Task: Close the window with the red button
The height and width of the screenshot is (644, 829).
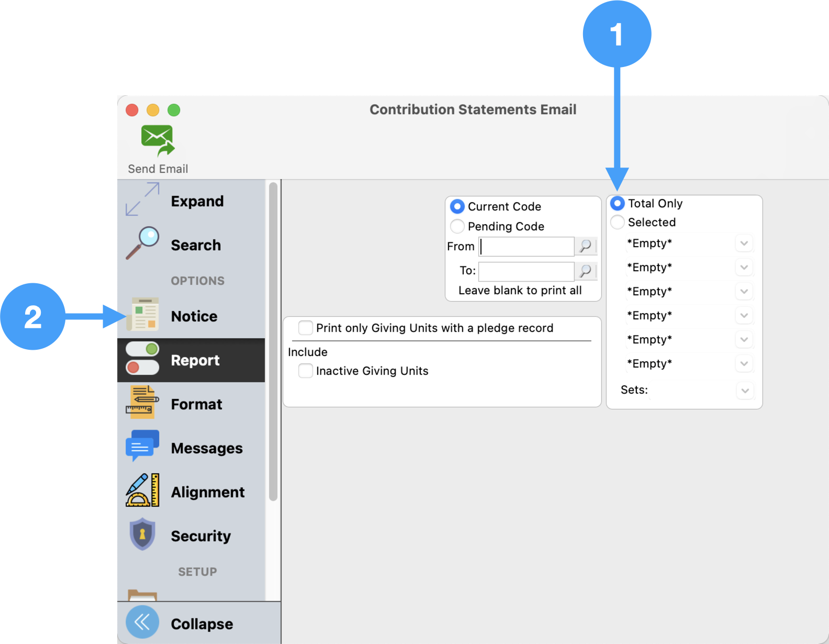Action: 132,110
